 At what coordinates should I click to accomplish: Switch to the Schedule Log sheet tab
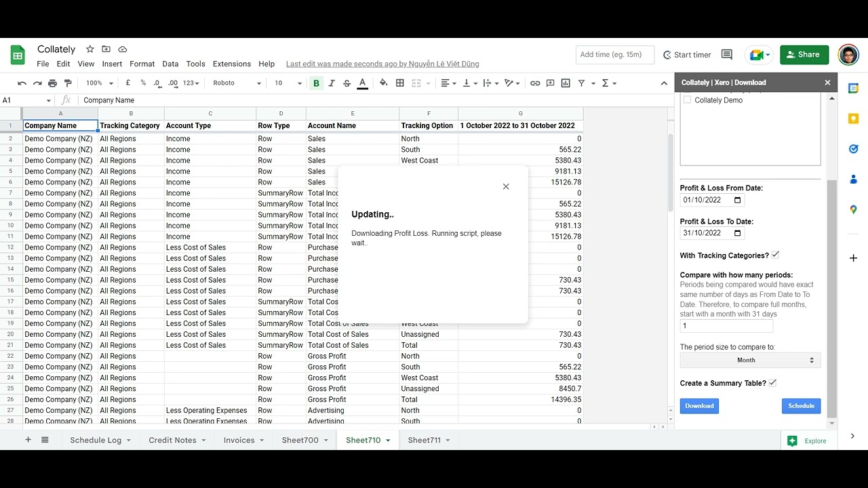tap(100, 440)
